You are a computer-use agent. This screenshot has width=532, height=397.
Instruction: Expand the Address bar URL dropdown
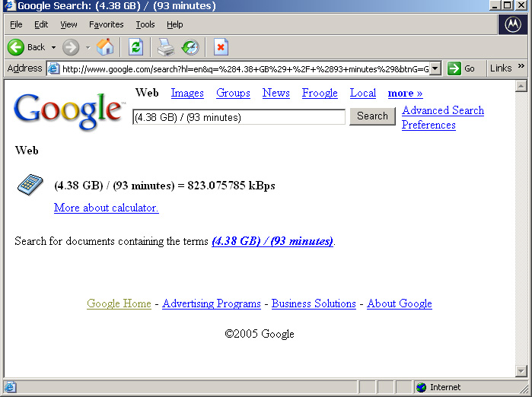435,68
